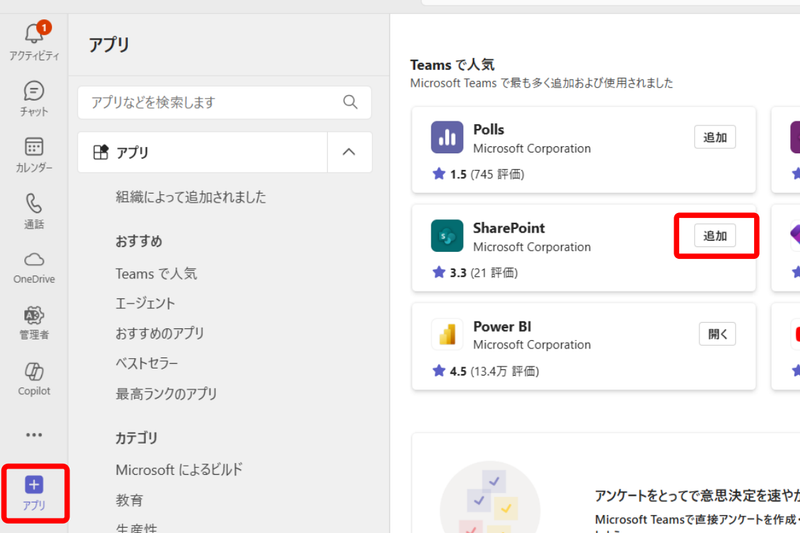Open the Calendar sidebar icon
This screenshot has height=533, width=800.
click(34, 147)
